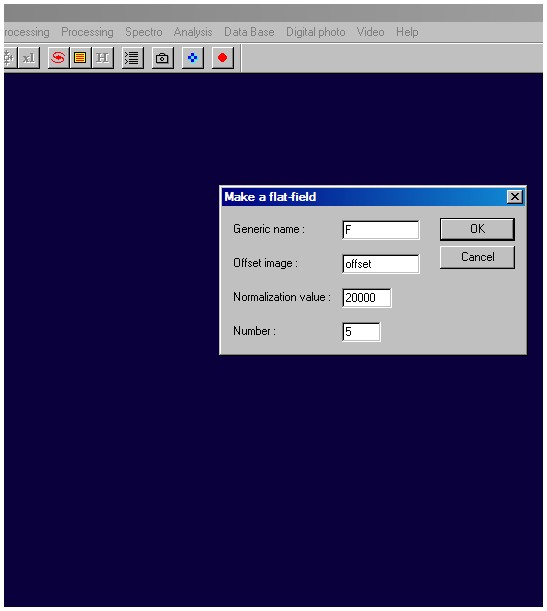Click the yellow horizontal lines icon

click(80, 58)
